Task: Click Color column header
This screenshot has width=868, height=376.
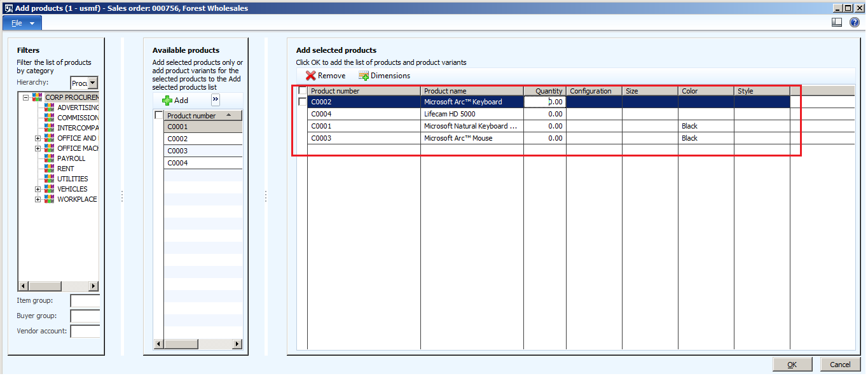Action: [706, 91]
